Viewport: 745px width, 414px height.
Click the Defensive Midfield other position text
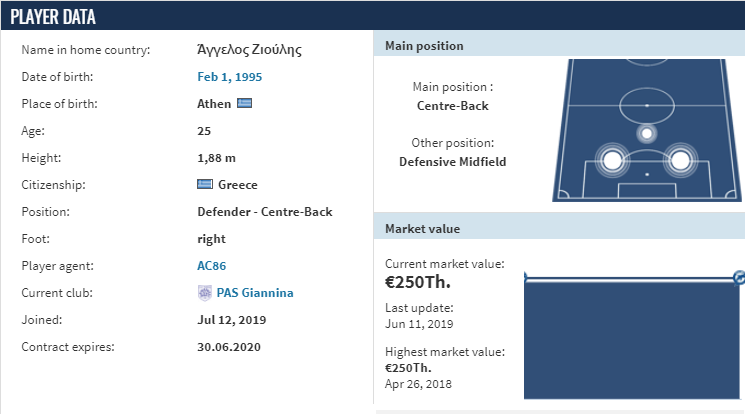452,162
